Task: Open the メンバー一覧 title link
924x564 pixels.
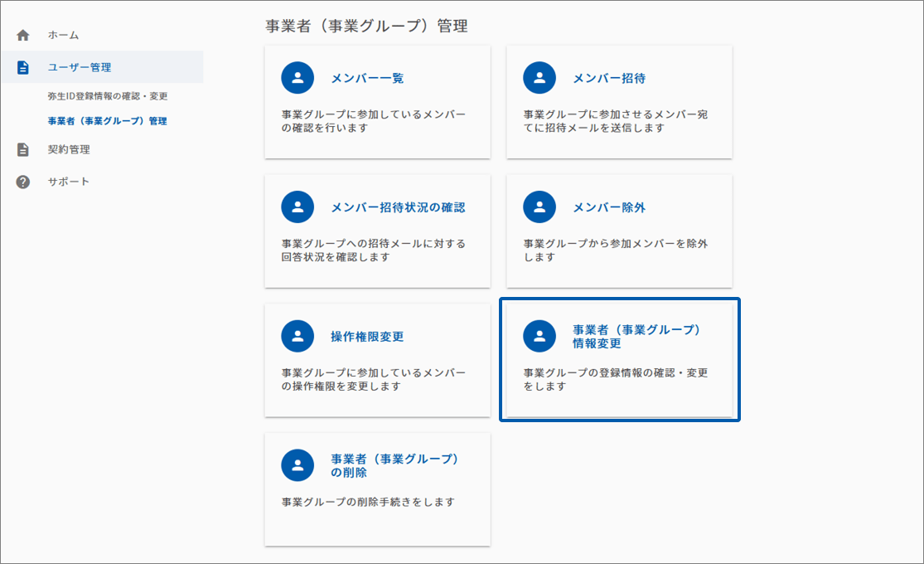Action: coord(367,79)
